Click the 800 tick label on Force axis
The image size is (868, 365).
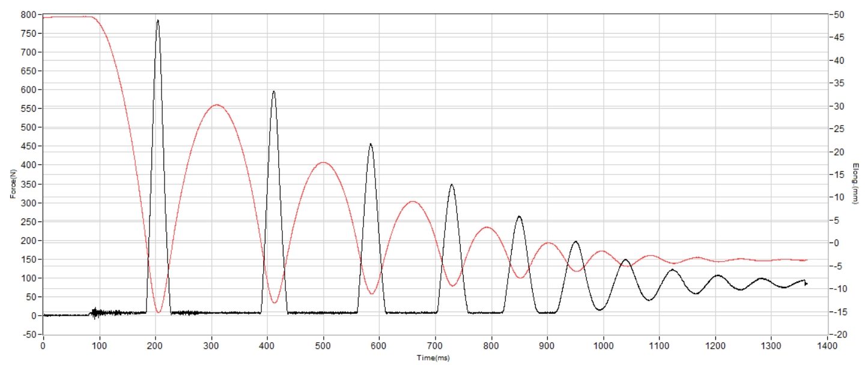[x=29, y=14]
